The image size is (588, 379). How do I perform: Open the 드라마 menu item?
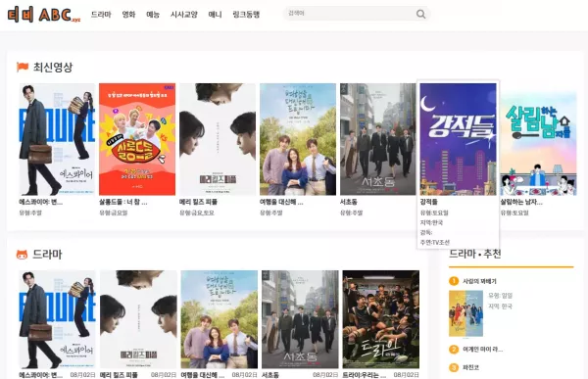[101, 15]
